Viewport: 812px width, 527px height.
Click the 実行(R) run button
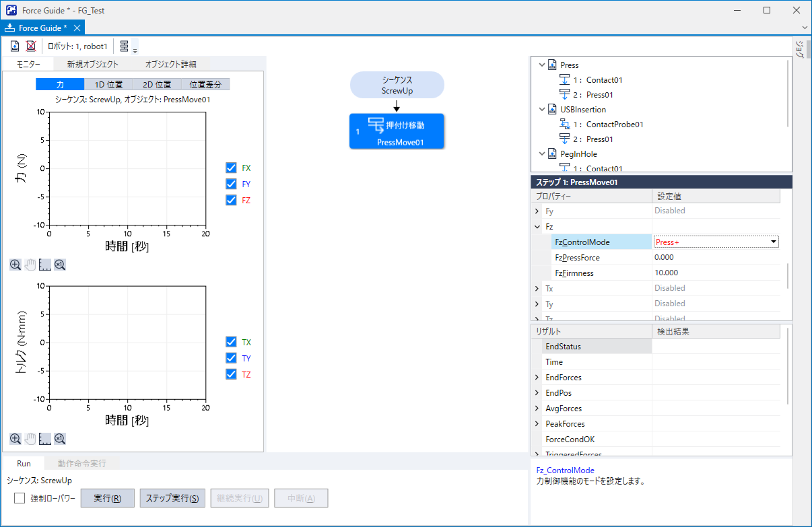click(108, 499)
